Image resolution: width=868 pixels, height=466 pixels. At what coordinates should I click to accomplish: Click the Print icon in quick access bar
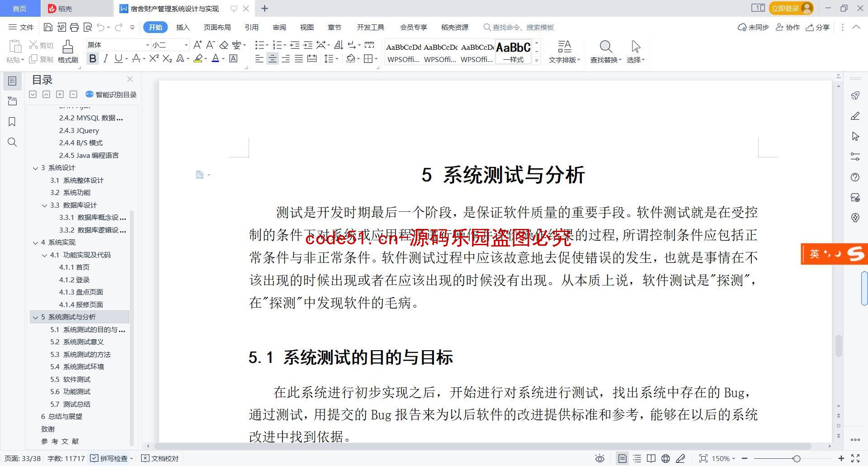[75, 27]
